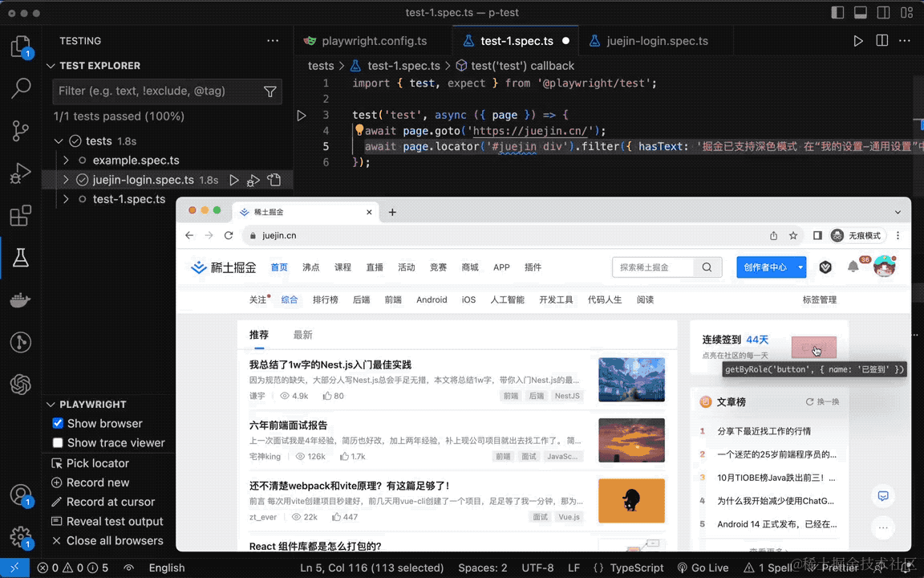This screenshot has width=924, height=578.
Task: Open the Nest.js article thumbnail
Action: (631, 379)
